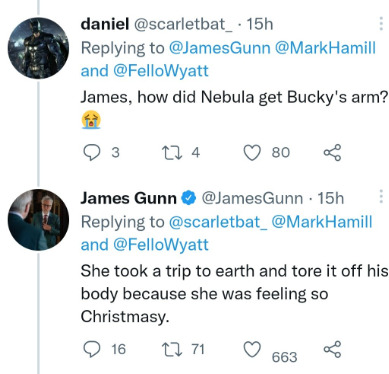Open James Gunn's profile via display name

[x=128, y=198]
